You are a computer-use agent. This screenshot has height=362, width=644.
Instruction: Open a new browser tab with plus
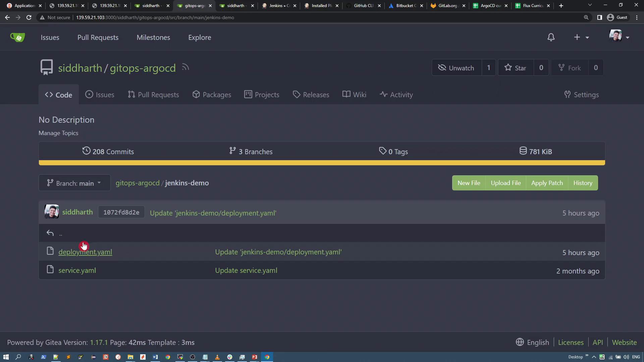(x=561, y=6)
